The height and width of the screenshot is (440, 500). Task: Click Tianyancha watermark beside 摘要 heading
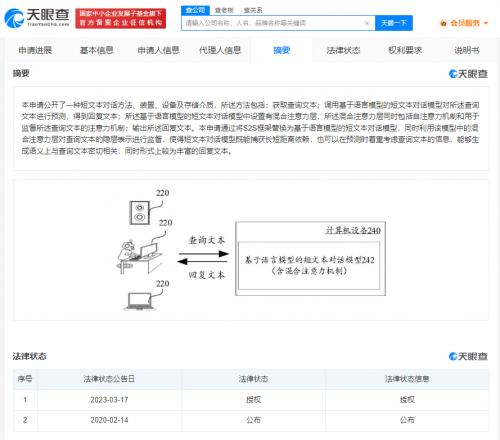pos(468,74)
